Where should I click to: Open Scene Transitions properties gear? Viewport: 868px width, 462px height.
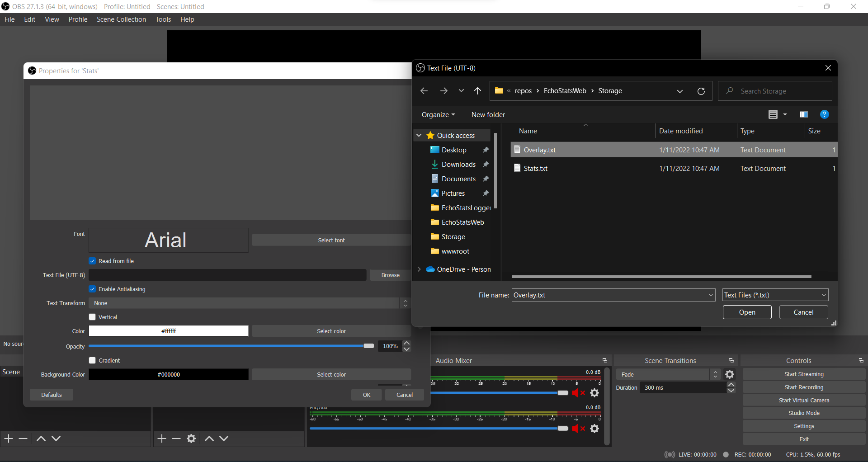tap(730, 374)
